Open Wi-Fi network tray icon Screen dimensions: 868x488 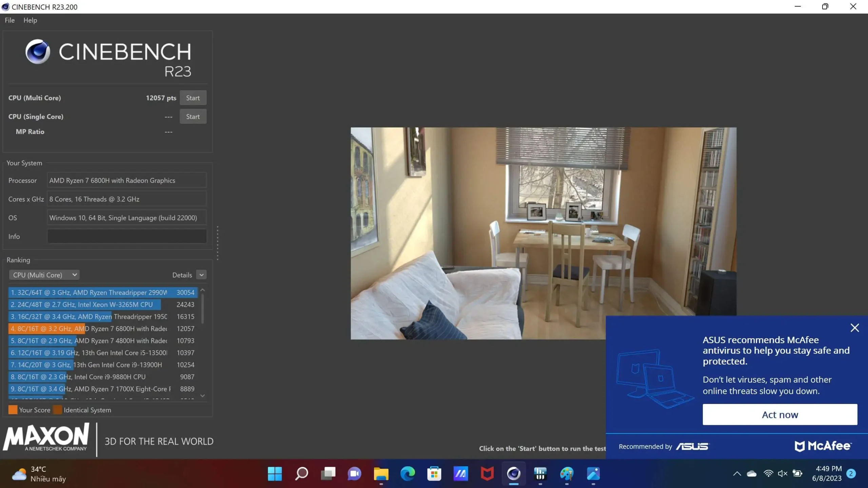(768, 473)
